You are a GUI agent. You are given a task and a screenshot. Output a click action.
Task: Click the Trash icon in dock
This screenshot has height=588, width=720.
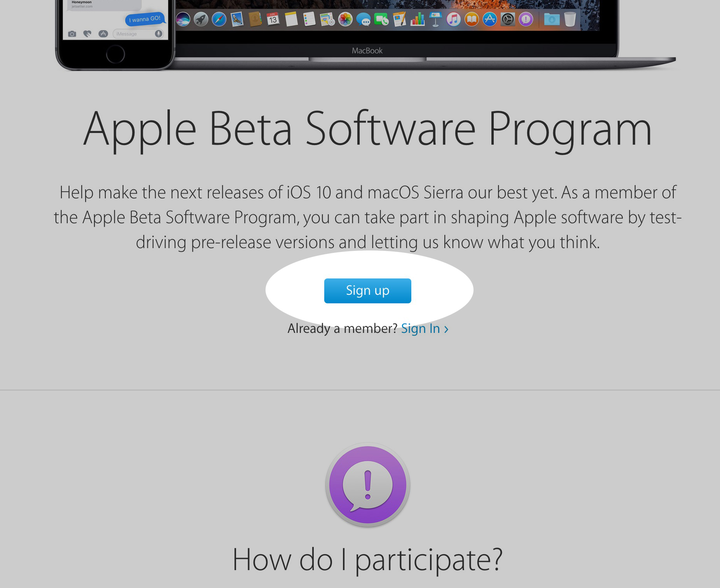(x=570, y=19)
